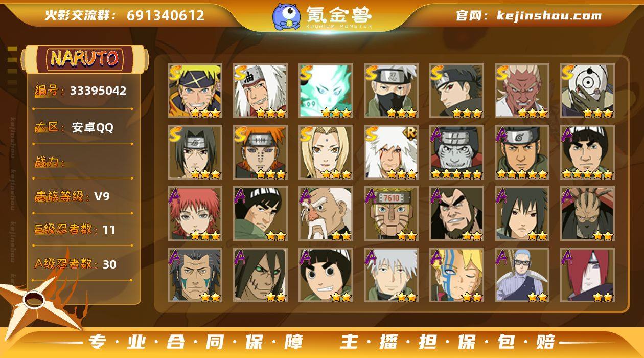Click the red-haired Nagato card in last row
The height and width of the screenshot is (358, 644).
pos(587,275)
